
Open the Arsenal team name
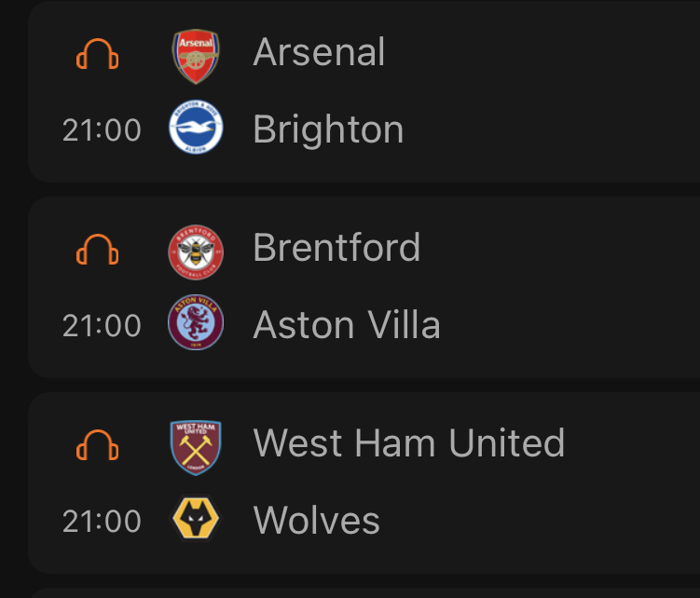(x=319, y=52)
